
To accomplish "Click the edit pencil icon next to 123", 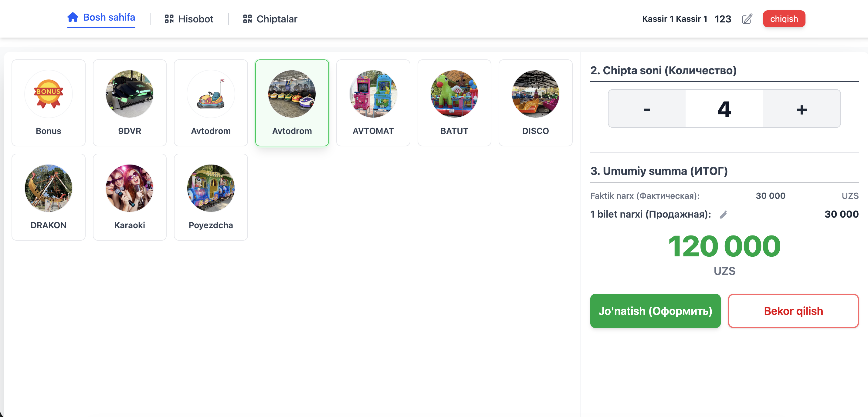I will pyautogui.click(x=747, y=19).
